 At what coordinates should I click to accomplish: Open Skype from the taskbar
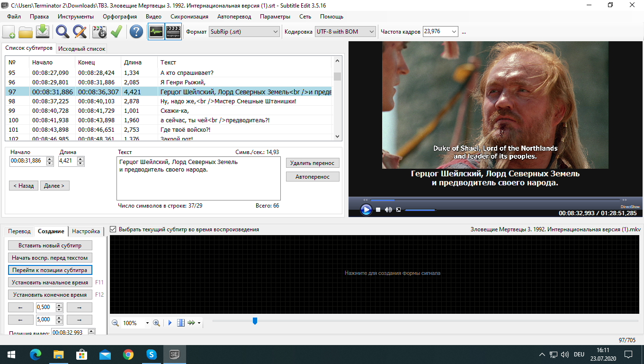[x=152, y=354]
